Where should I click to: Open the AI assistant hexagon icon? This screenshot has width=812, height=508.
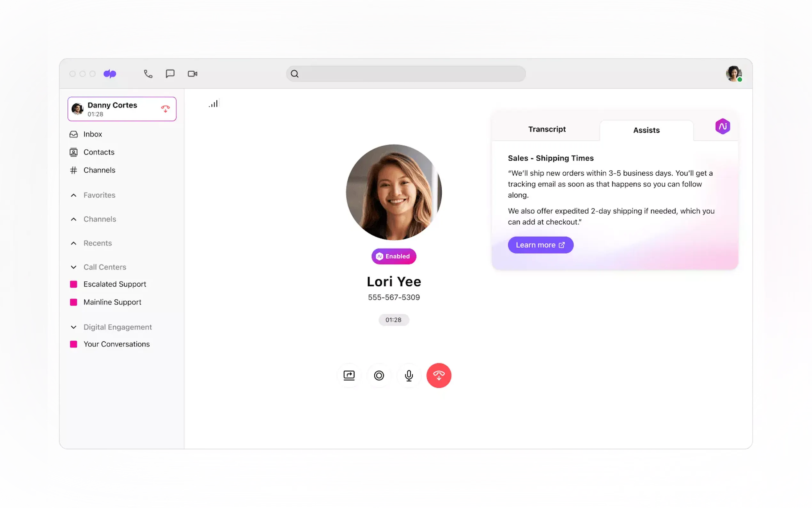point(722,126)
